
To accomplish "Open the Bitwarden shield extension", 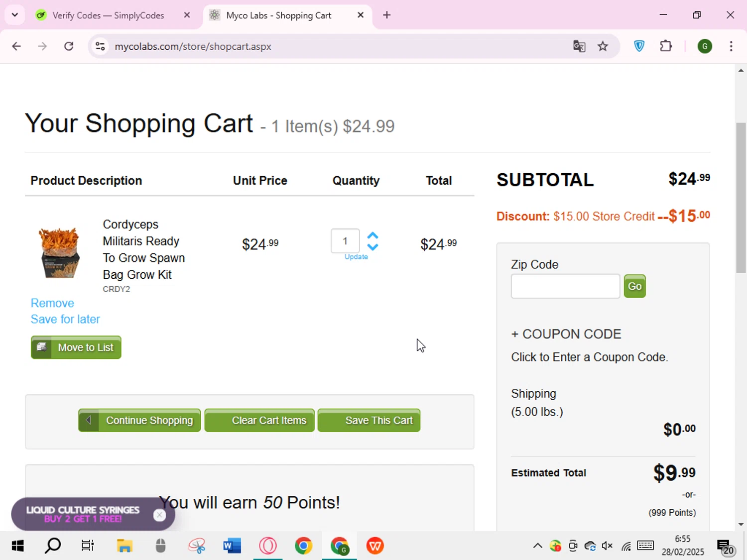I will [639, 46].
